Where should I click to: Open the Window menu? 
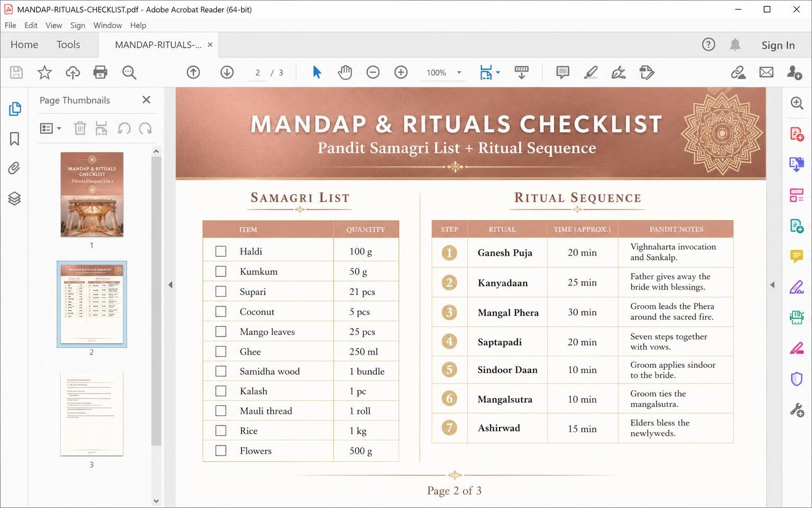pyautogui.click(x=108, y=25)
